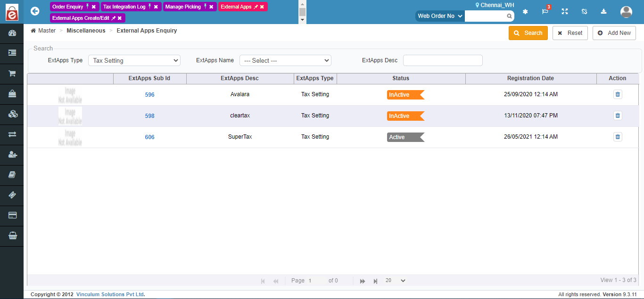The width and height of the screenshot is (644, 299).
Task: Toggle fullscreen expand icon
Action: point(565,12)
